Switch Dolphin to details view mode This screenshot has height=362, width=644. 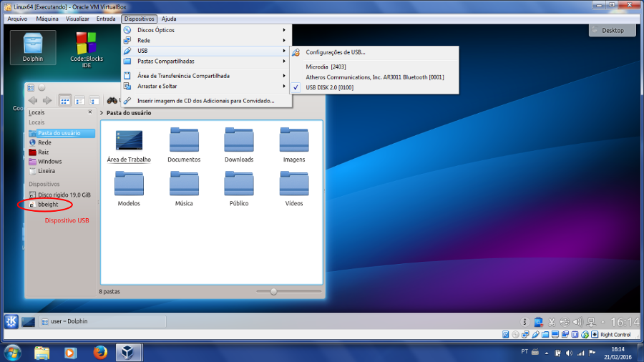click(x=79, y=100)
